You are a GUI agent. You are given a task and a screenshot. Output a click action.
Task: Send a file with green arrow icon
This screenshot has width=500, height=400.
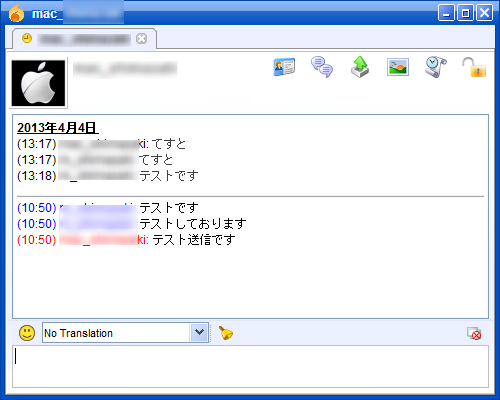pos(360,67)
